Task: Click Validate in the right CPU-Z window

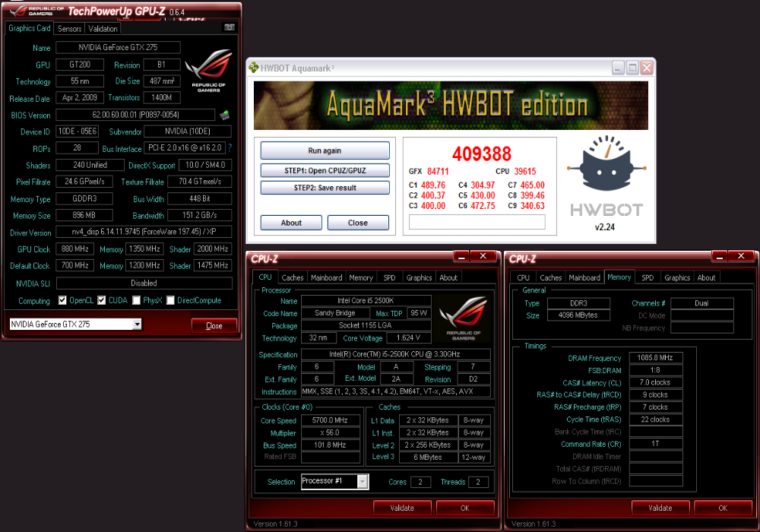Action: 660,508
